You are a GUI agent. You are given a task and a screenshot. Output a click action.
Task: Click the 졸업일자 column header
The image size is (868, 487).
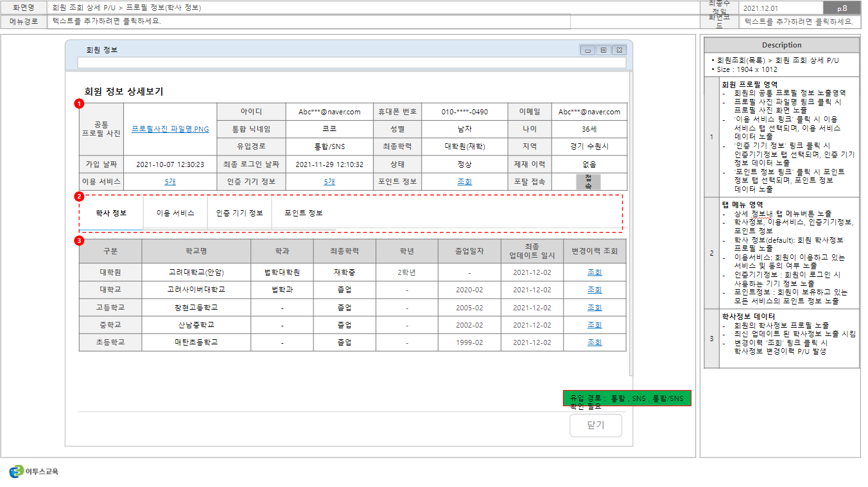(x=469, y=251)
